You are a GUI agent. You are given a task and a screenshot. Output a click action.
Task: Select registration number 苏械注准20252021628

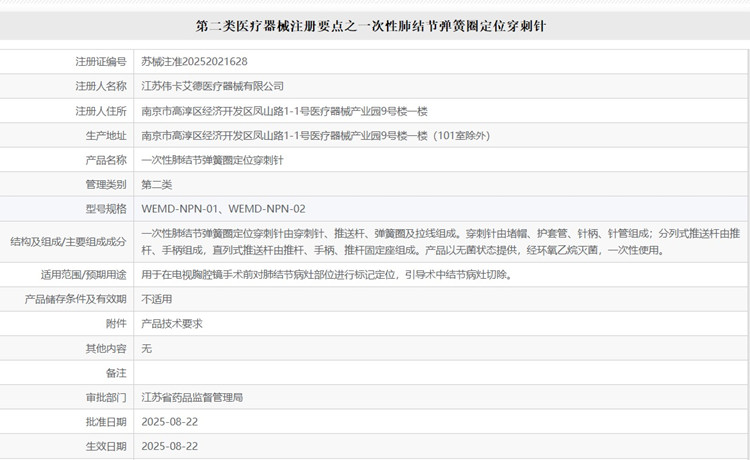[x=194, y=62]
